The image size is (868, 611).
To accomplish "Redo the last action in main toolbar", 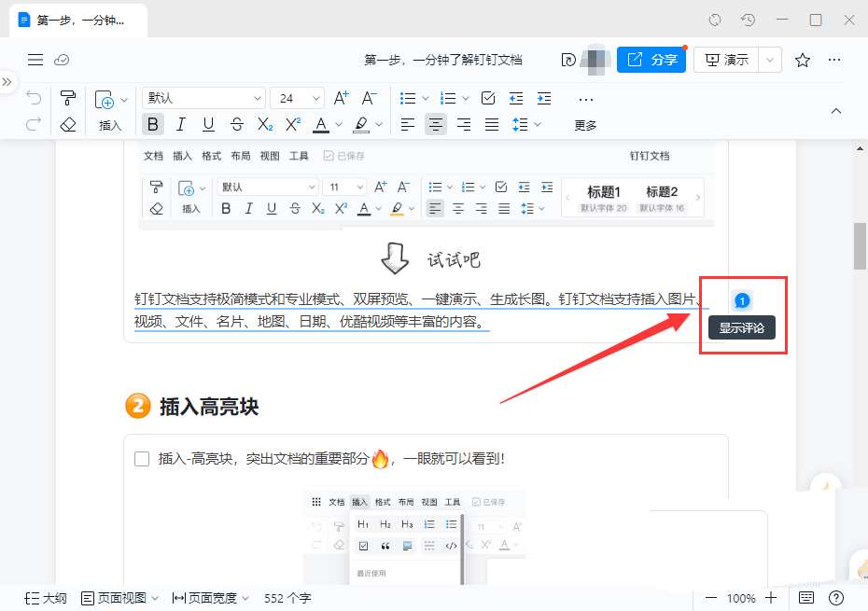I will [x=34, y=124].
